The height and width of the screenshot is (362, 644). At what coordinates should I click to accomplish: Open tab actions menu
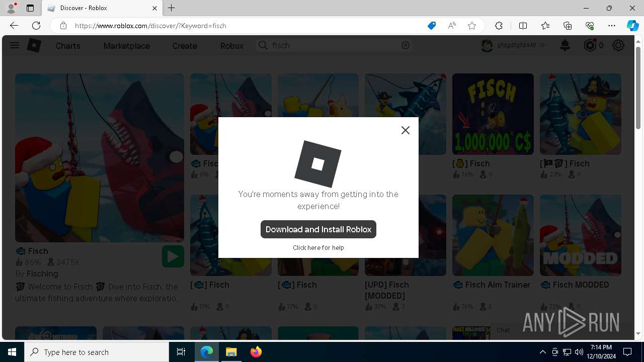click(30, 8)
